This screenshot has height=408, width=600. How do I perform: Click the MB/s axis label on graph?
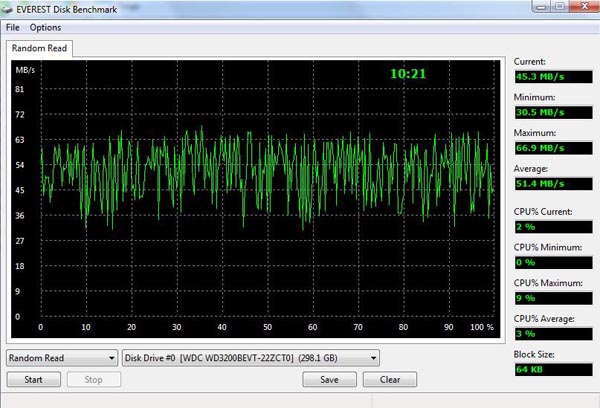pyautogui.click(x=25, y=70)
